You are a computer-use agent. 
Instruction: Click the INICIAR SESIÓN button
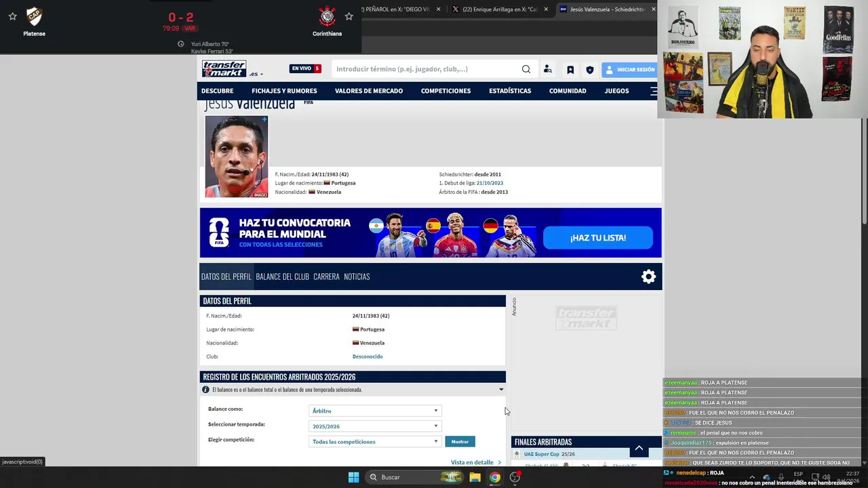[630, 69]
